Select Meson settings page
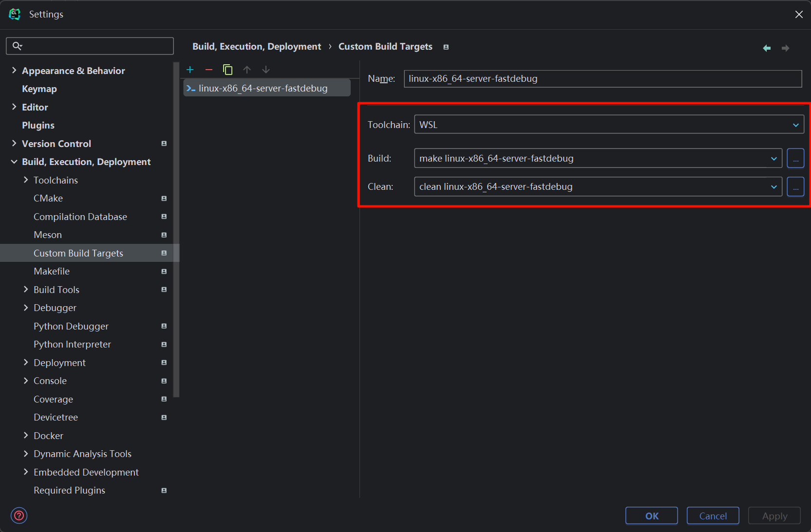Screen dimensions: 811x532 pos(48,235)
